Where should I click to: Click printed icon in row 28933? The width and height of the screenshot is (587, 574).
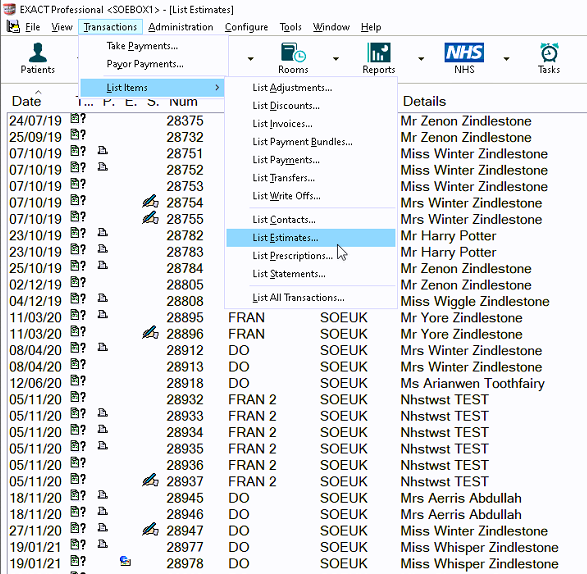pyautogui.click(x=103, y=413)
